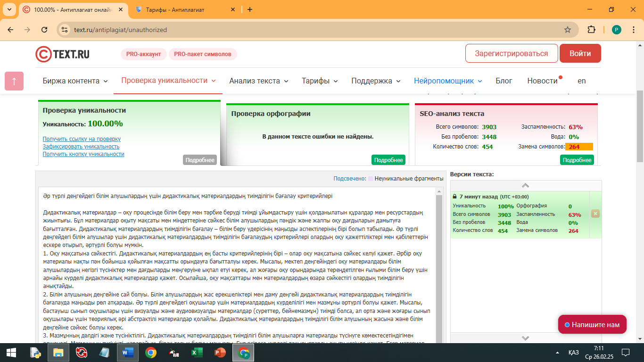Reload the page with the refresh icon
Screen dimensions: 644x362
[44, 30]
